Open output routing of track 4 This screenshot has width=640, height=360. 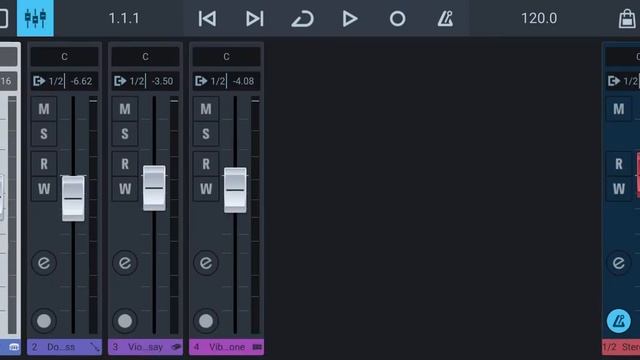[x=210, y=81]
